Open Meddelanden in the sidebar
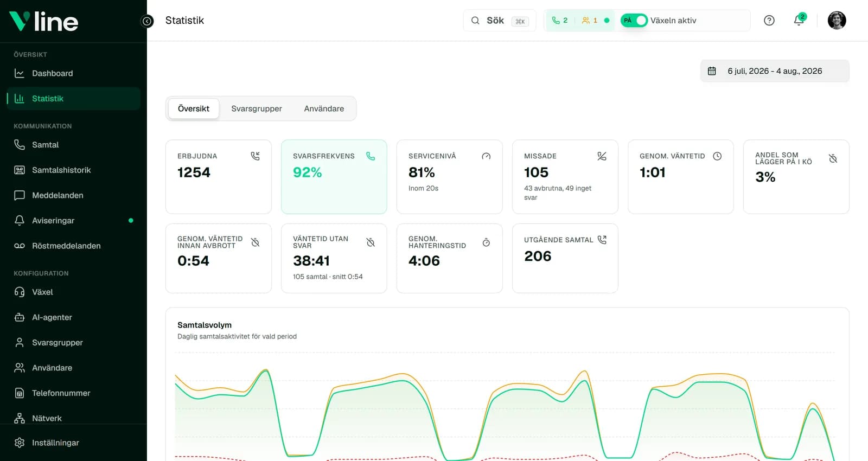This screenshot has width=868, height=461. point(73,195)
